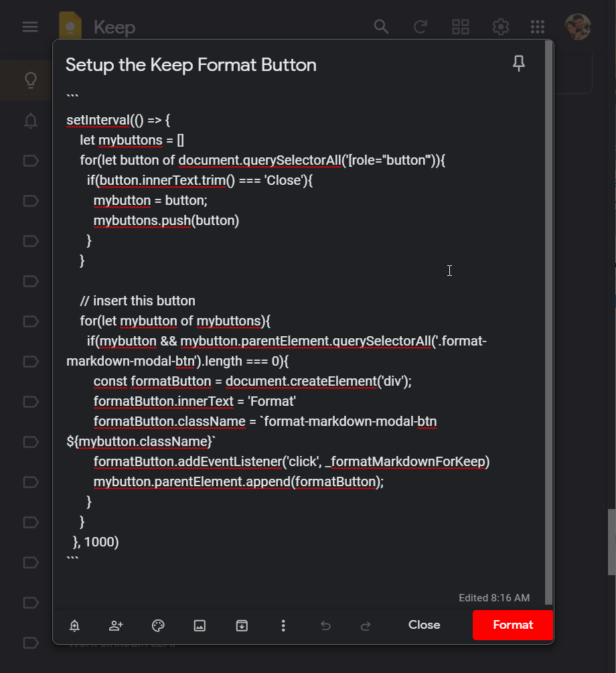Open the more options menu
The height and width of the screenshot is (673, 616).
pyautogui.click(x=283, y=625)
